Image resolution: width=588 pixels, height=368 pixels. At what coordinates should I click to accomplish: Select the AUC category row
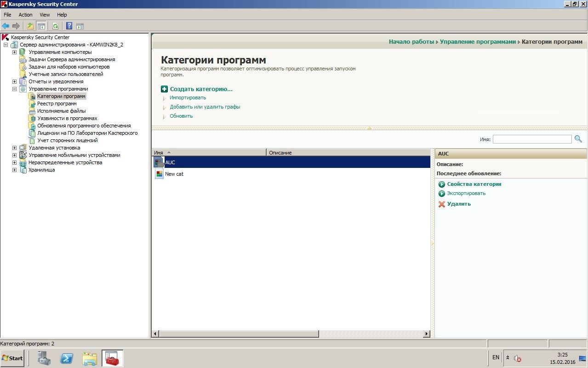point(291,162)
